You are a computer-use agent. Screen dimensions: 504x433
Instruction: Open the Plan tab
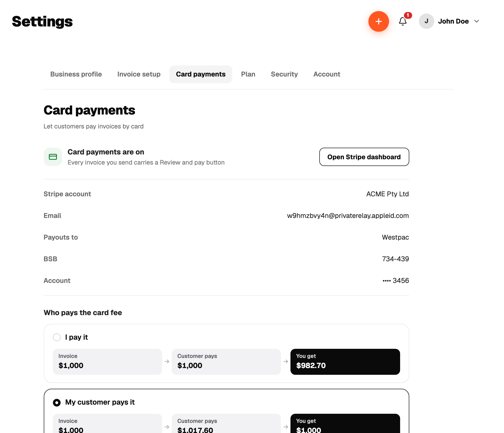click(x=248, y=74)
